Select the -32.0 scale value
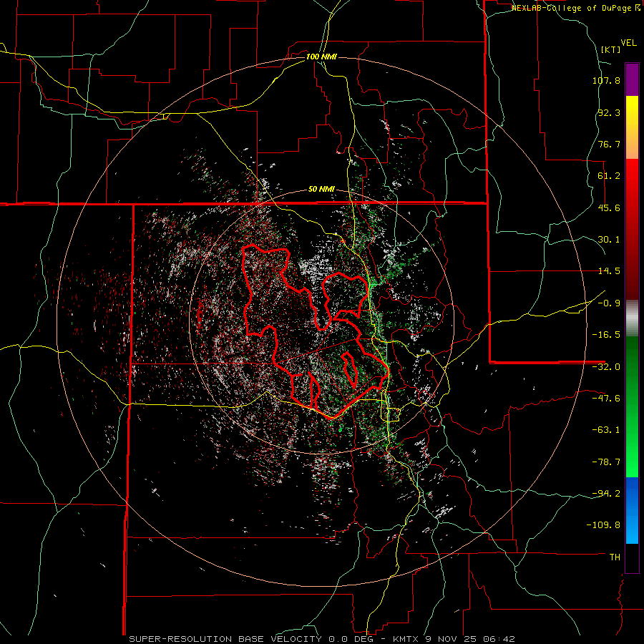Screen dimensions: 644x644 point(606,367)
